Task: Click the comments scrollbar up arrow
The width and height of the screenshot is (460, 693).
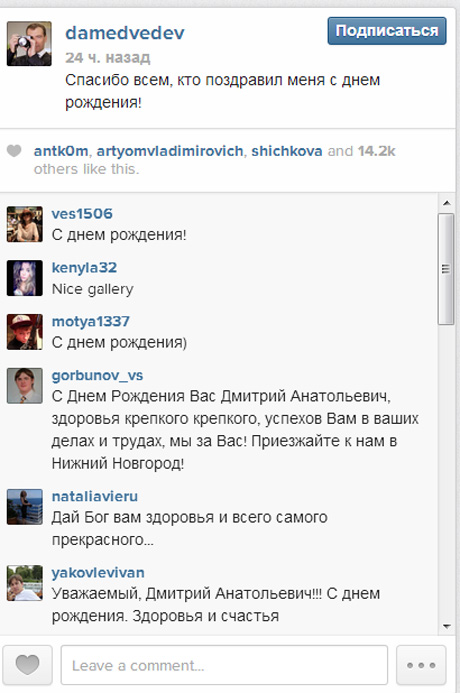Action: (446, 203)
